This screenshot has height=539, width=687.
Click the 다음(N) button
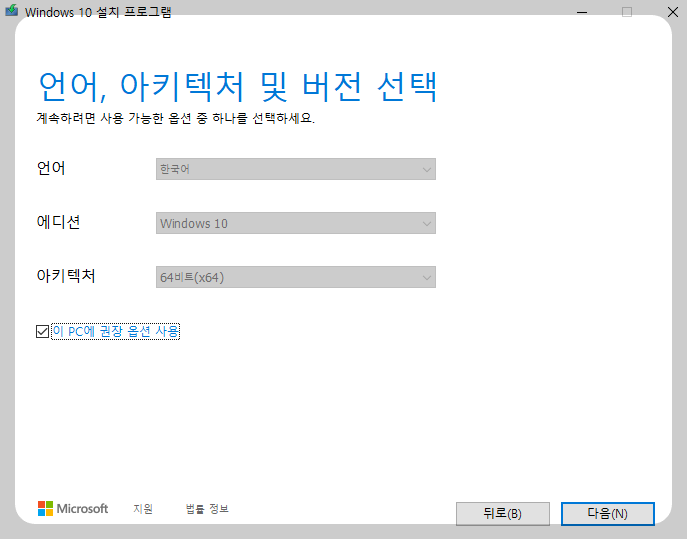(x=608, y=514)
